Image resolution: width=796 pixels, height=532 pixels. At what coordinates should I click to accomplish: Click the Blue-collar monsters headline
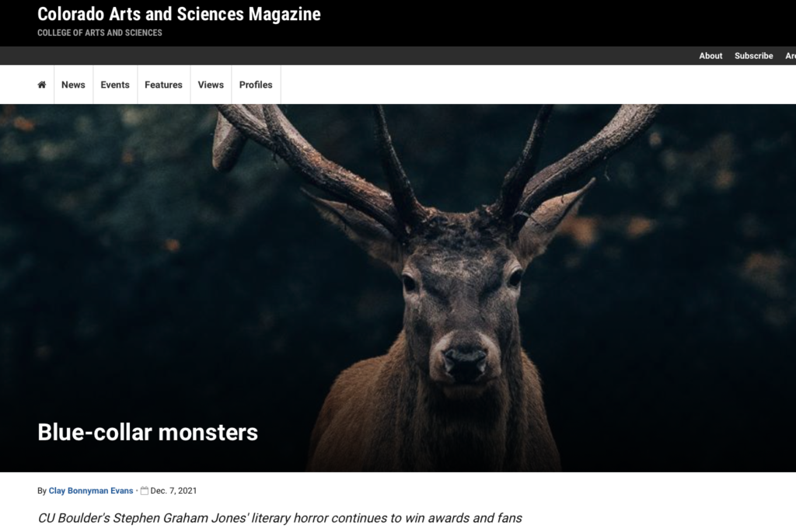(148, 432)
